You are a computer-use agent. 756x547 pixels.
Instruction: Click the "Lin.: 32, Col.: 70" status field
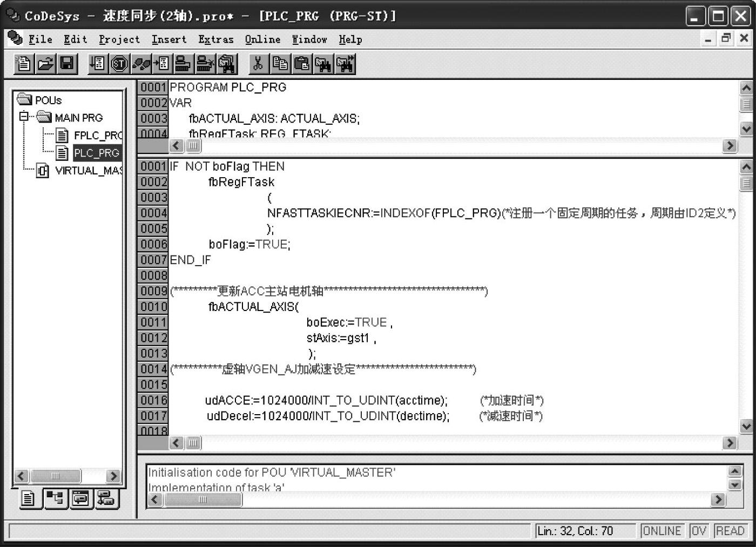(584, 531)
